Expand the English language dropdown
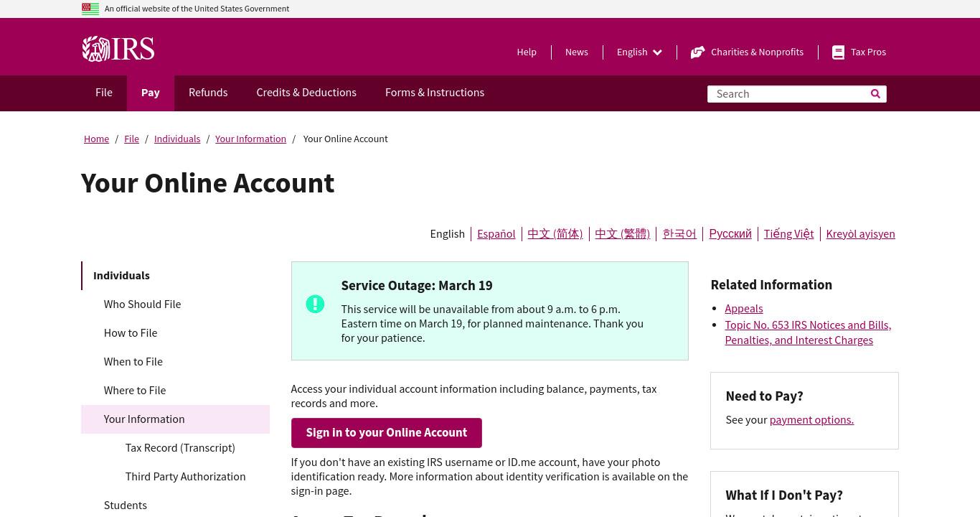This screenshot has width=980, height=517. pyautogui.click(x=639, y=52)
